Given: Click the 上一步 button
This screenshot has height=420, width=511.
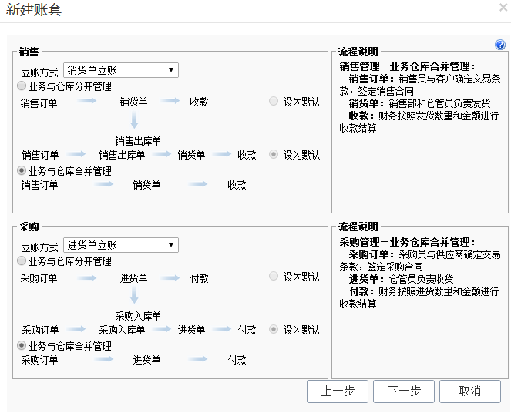Looking at the screenshot, I should pos(337,391).
